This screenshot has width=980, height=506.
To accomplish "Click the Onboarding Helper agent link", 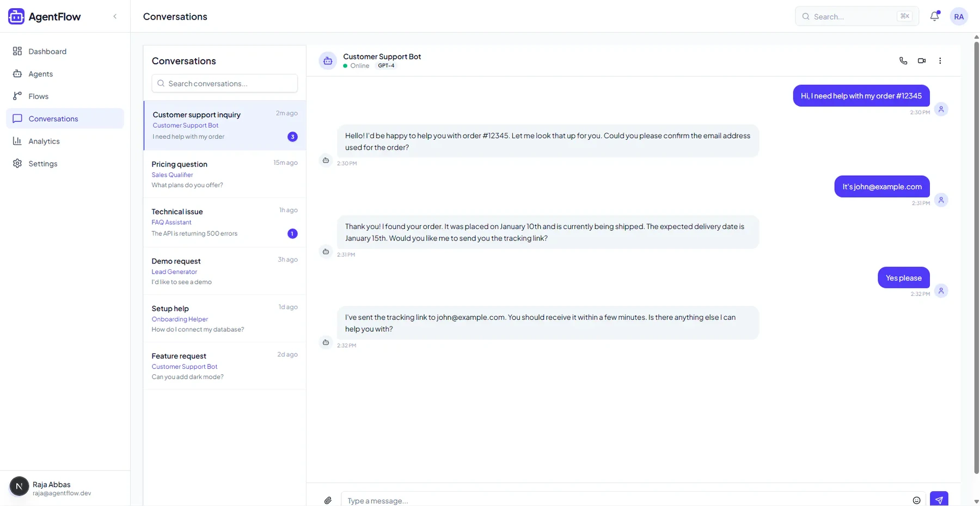I will pyautogui.click(x=180, y=319).
